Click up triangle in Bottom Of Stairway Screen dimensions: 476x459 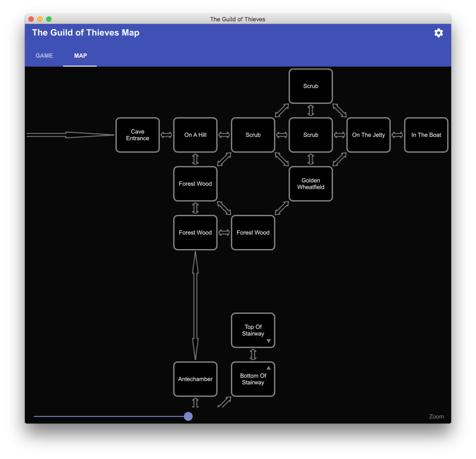coord(269,368)
